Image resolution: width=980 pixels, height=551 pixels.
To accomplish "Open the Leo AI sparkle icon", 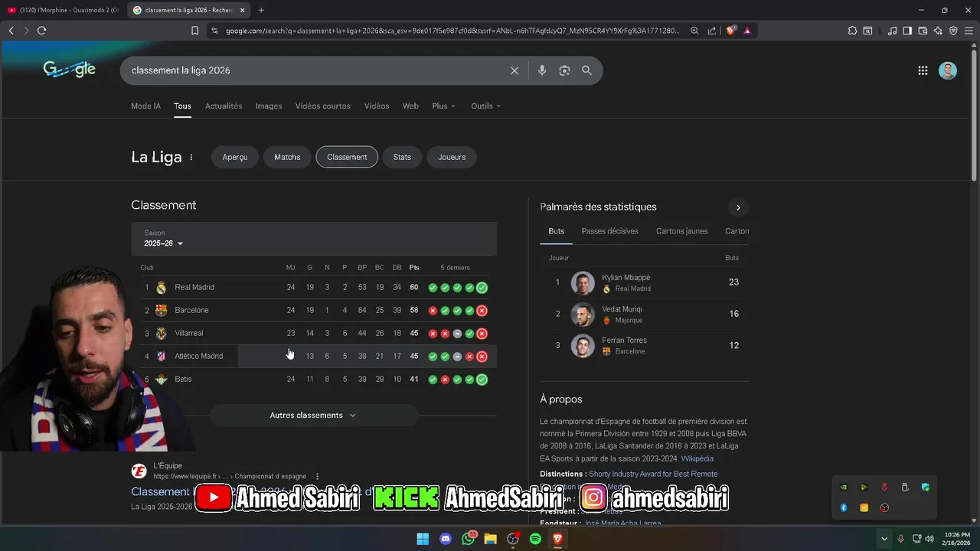I will point(938,31).
